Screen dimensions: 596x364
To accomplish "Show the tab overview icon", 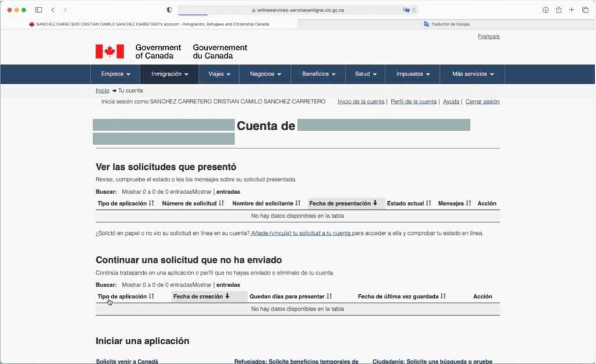I will [585, 10].
